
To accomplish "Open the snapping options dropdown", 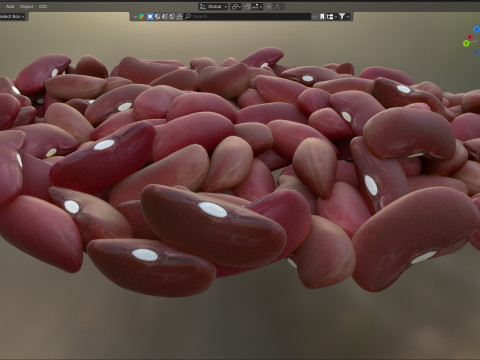I will pyautogui.click(x=257, y=7).
